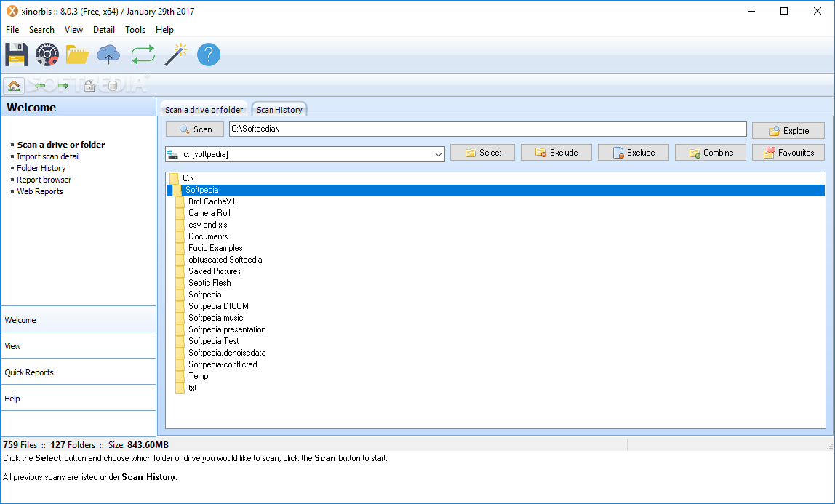Click the xinorbis logo in title bar

coord(12,11)
